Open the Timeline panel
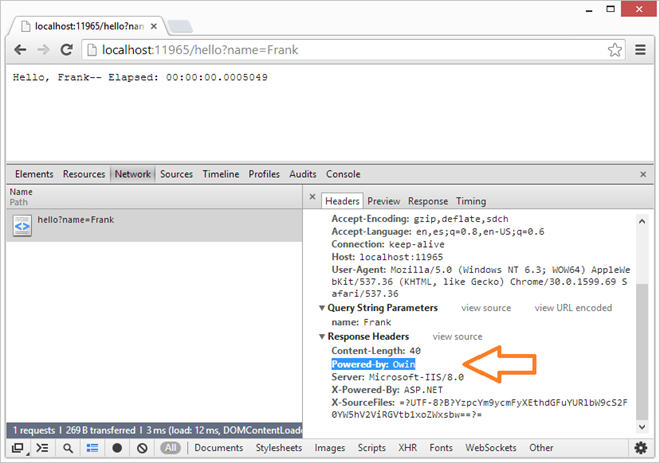The image size is (660, 463). tap(221, 174)
